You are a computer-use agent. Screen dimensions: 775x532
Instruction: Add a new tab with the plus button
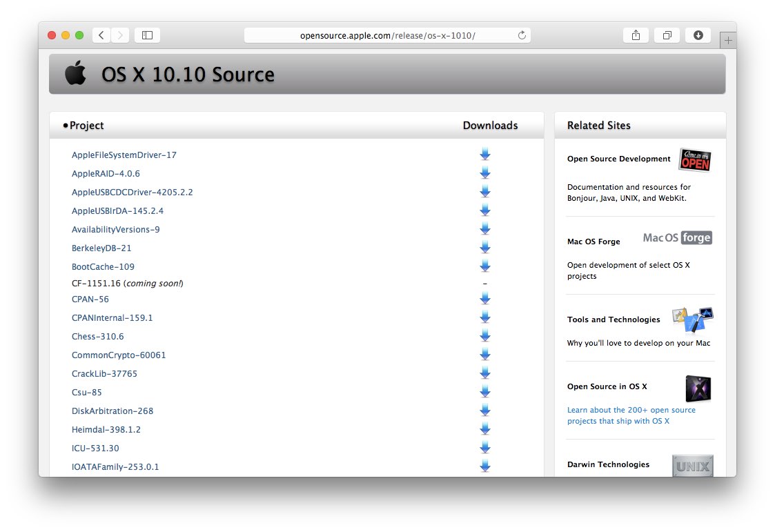pyautogui.click(x=728, y=41)
